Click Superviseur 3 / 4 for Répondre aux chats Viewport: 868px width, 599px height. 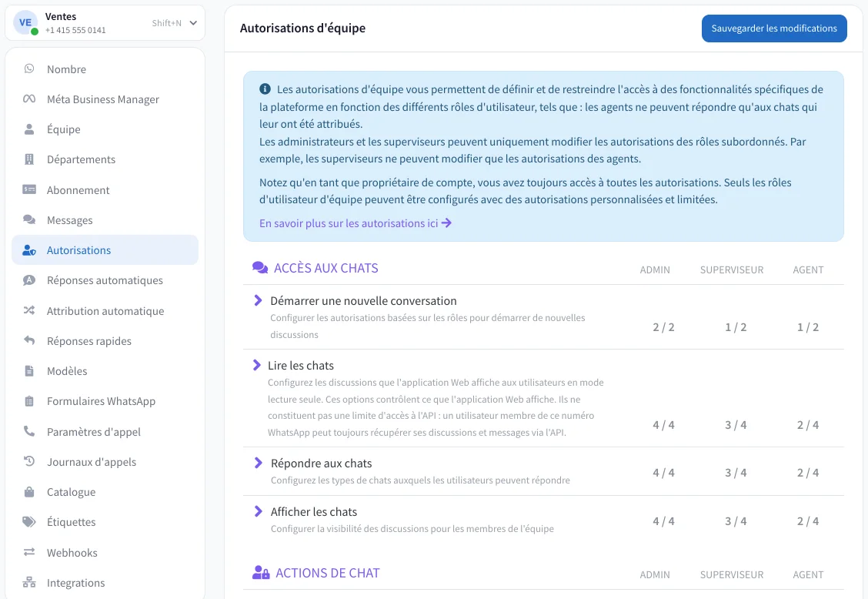coord(736,473)
